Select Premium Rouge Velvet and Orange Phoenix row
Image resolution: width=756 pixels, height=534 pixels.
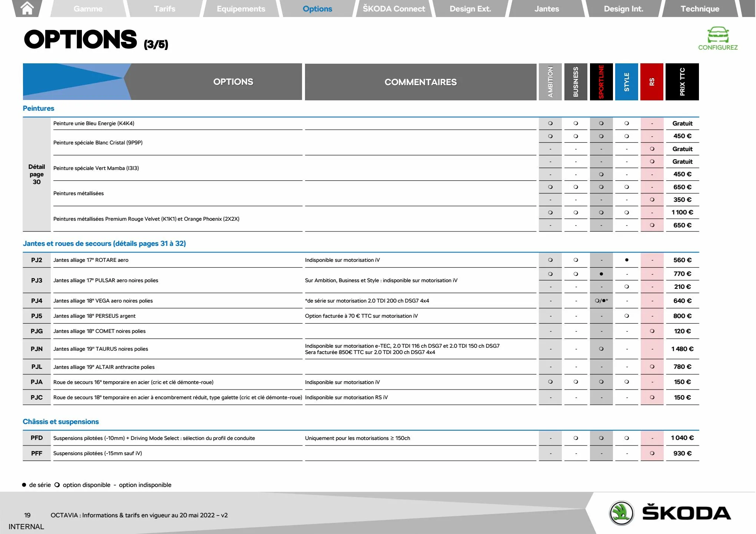tap(146, 219)
